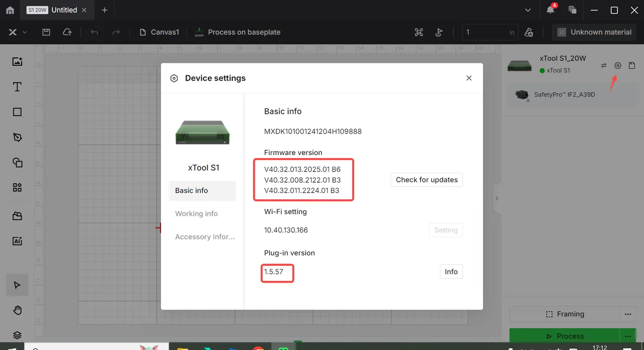Image resolution: width=644 pixels, height=350 pixels.
Task: Select the Rectangle shape tool
Action: pos(17,112)
